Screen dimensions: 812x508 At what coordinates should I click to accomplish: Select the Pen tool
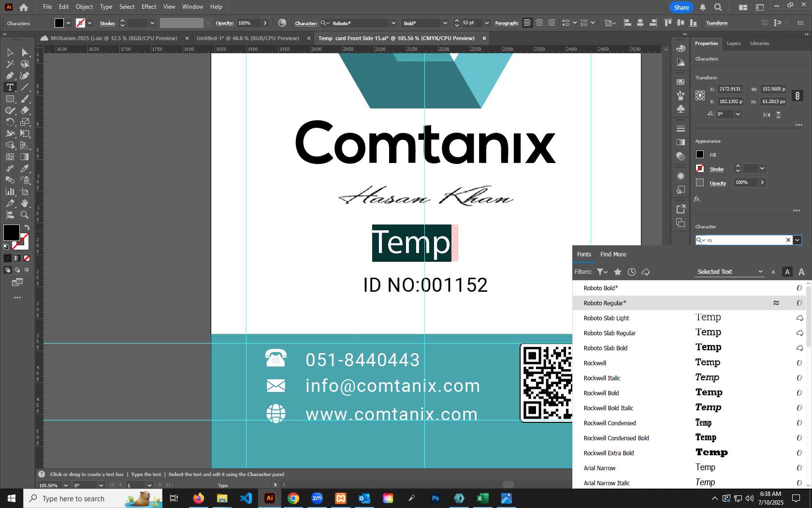point(10,75)
